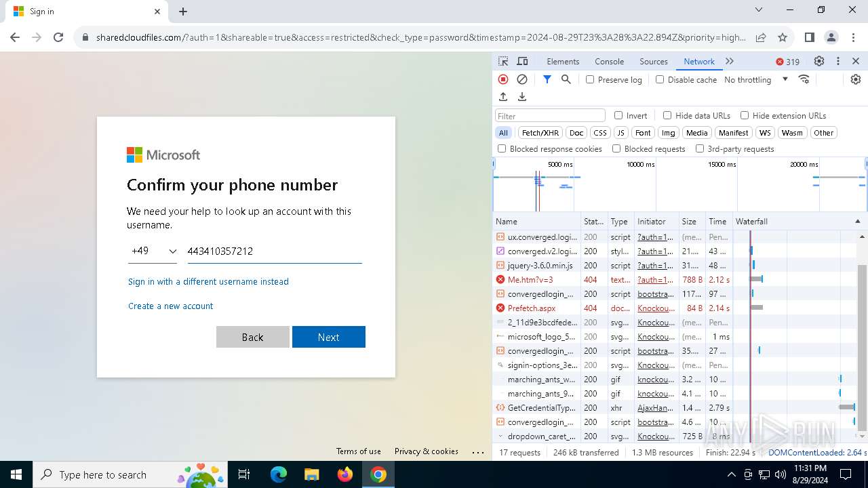Open File Explorer from the taskbar

point(311,474)
